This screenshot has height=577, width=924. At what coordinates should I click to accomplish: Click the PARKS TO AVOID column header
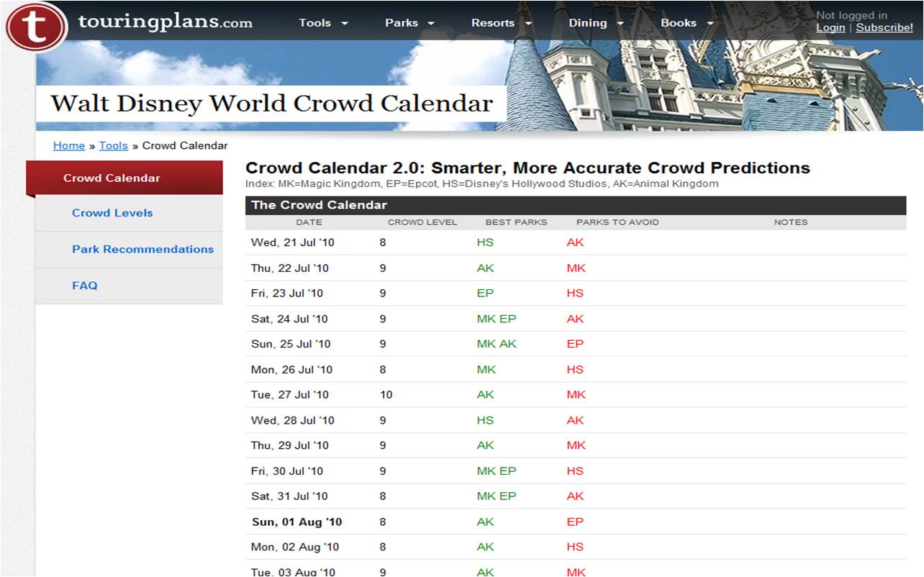[x=617, y=222]
